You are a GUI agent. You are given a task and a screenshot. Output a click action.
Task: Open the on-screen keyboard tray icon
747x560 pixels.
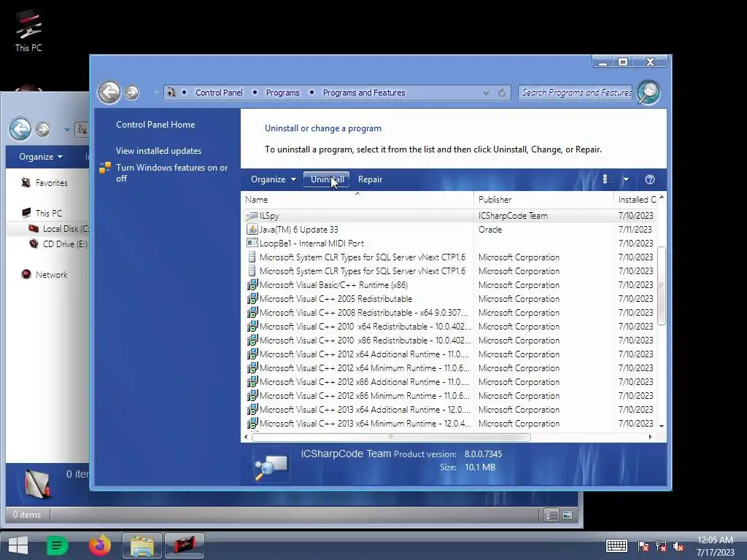[x=616, y=546]
